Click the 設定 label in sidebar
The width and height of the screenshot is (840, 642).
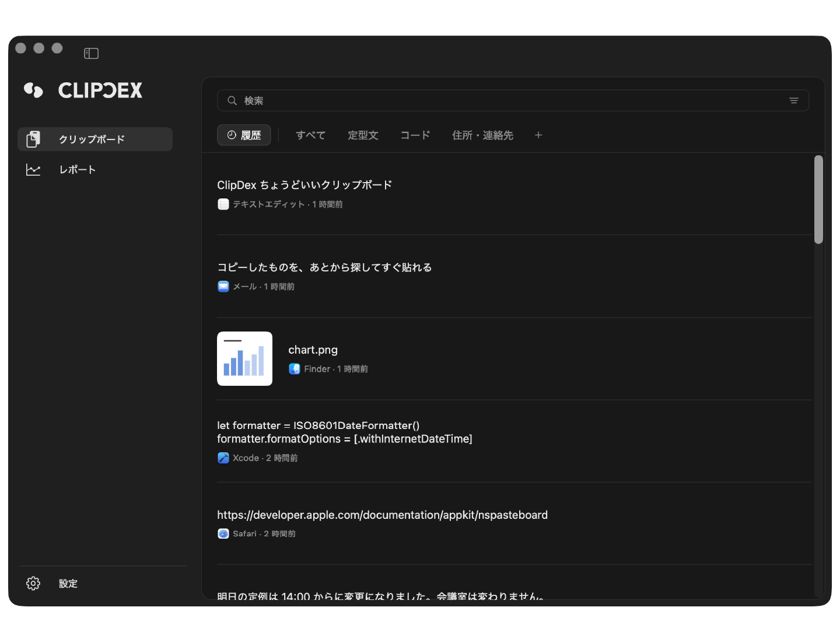coord(68,584)
